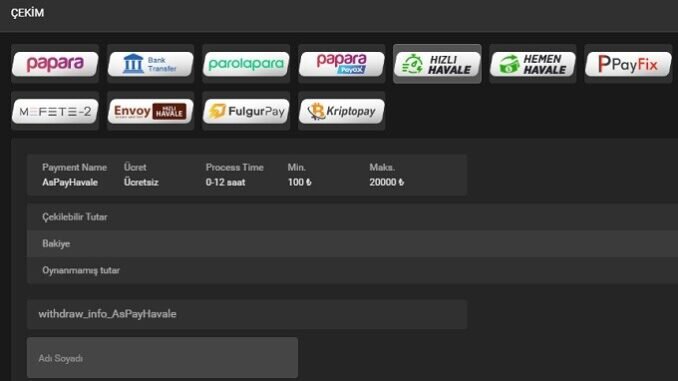
Task: Select PayFix as withdrawal method
Action: 628,64
